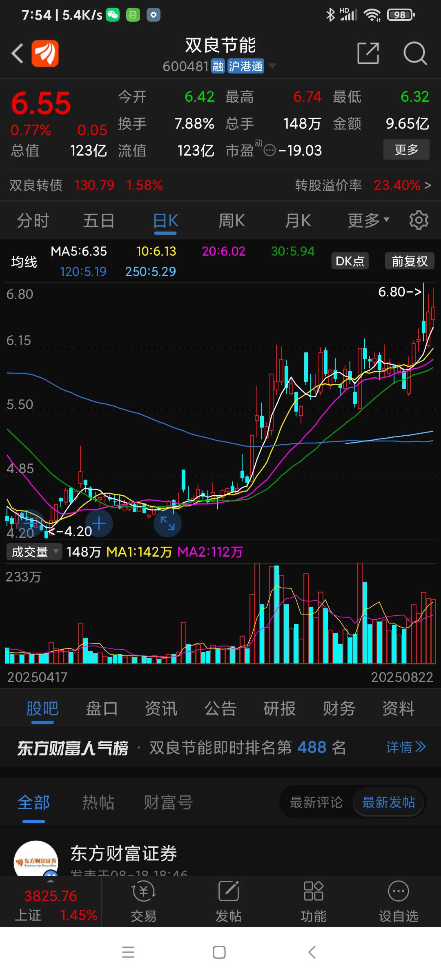
Task: Open the 公告 tab
Action: [220, 708]
